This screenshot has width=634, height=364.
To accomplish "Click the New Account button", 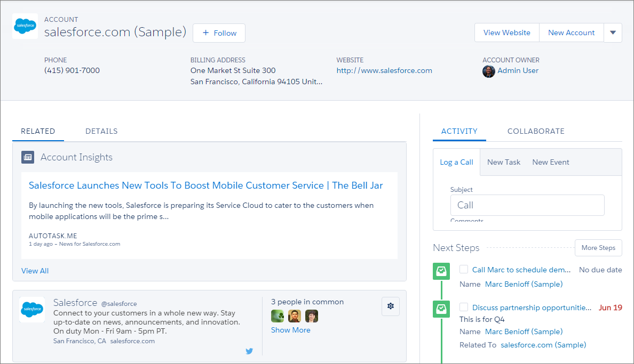I will 572,33.
